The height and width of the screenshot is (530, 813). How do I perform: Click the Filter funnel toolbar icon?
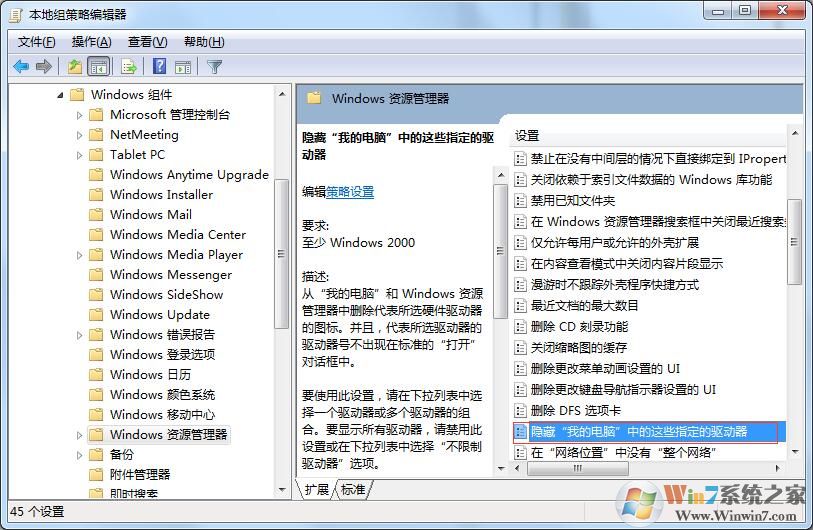pyautogui.click(x=214, y=66)
